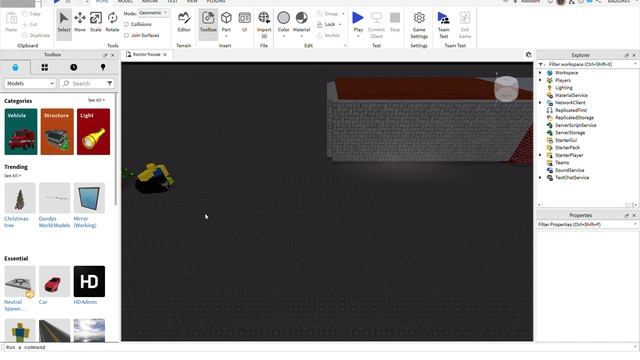Open the Lock dropdown arrow

click(340, 24)
